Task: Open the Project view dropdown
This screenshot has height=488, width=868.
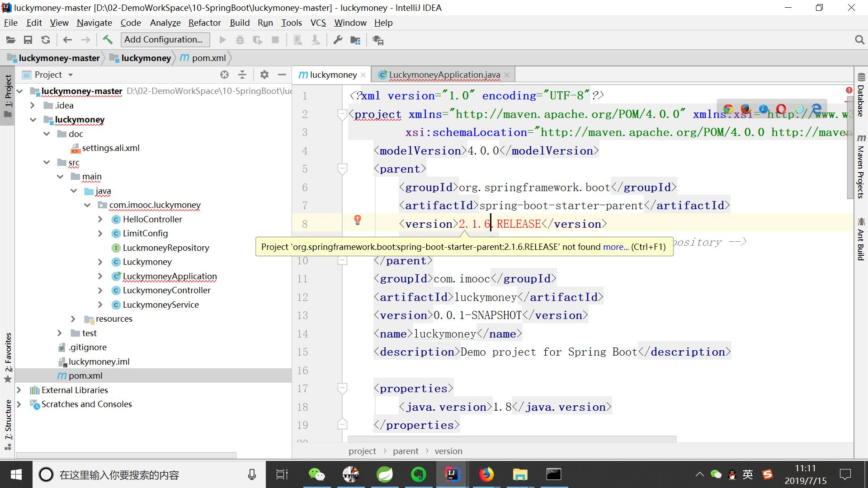Action: point(71,75)
